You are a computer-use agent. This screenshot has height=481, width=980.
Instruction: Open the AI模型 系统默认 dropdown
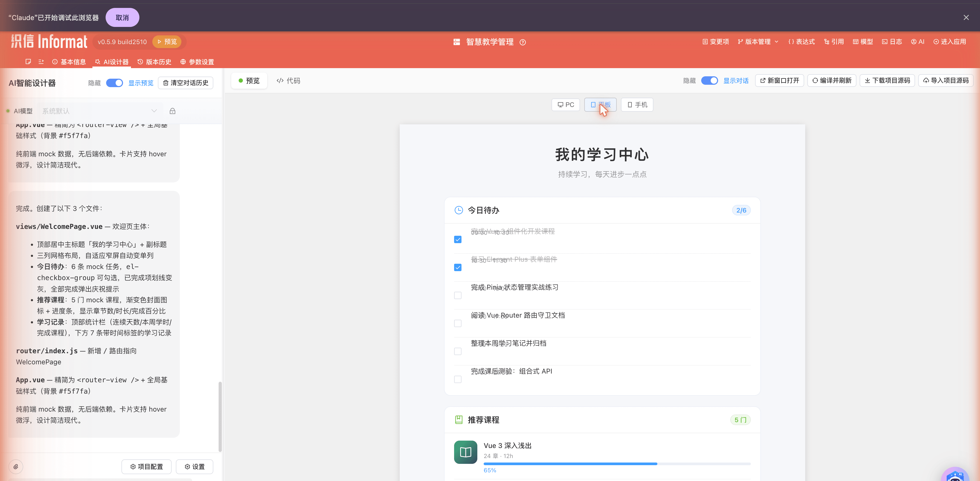(x=100, y=111)
